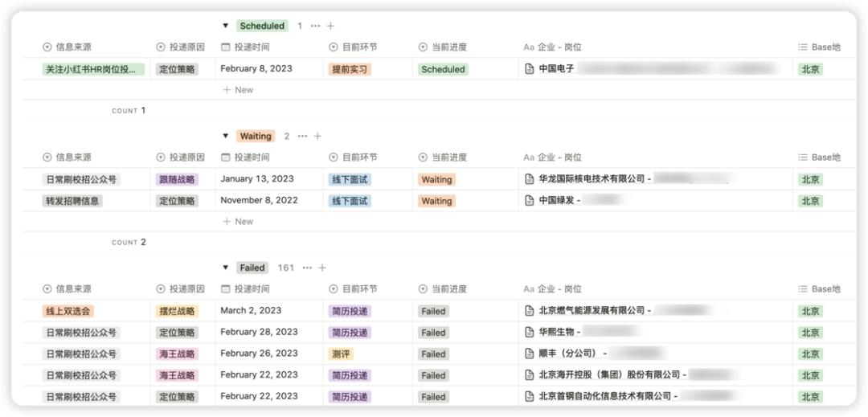The width and height of the screenshot is (868, 417).
Task: Select the 跟随战略 reason tag
Action: (177, 179)
